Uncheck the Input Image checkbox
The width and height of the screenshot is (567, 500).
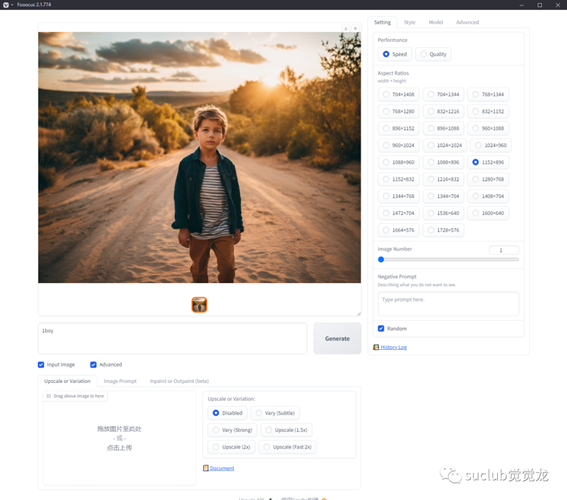pos(41,364)
